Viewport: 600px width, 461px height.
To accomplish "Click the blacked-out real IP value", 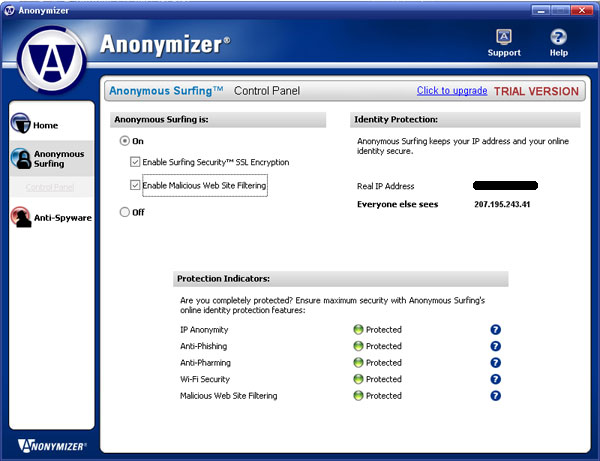I will 505,186.
